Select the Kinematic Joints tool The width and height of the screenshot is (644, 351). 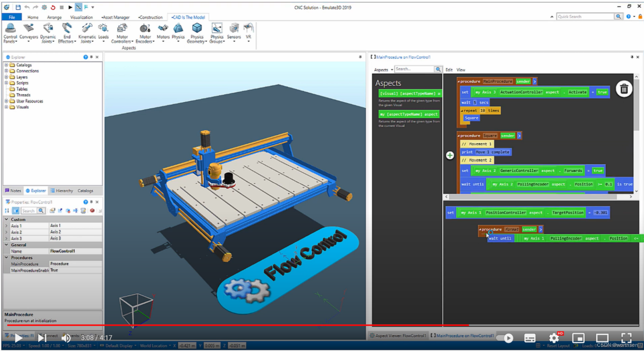tap(87, 33)
